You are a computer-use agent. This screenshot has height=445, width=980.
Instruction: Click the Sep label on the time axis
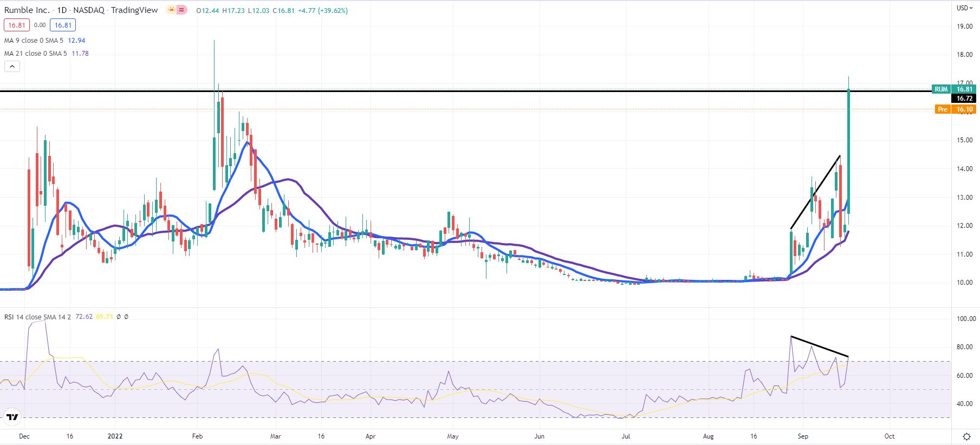803,436
